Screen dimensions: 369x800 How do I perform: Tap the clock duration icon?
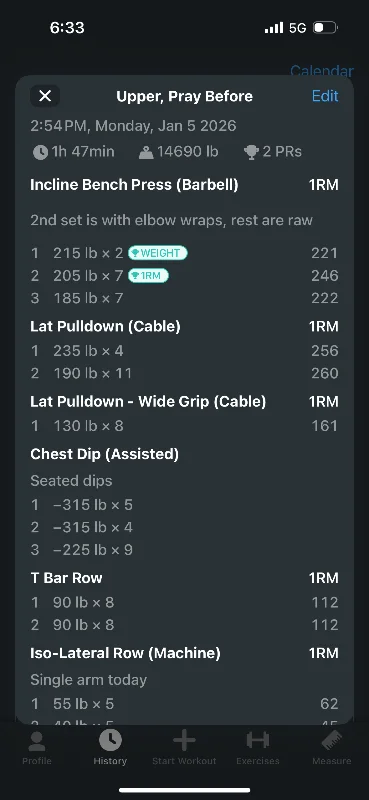pos(40,152)
